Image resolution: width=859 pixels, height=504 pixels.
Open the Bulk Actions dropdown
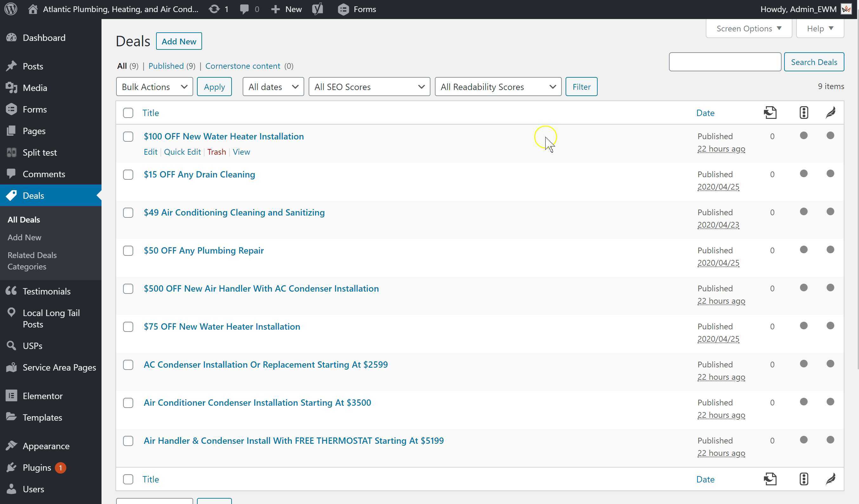click(x=154, y=87)
